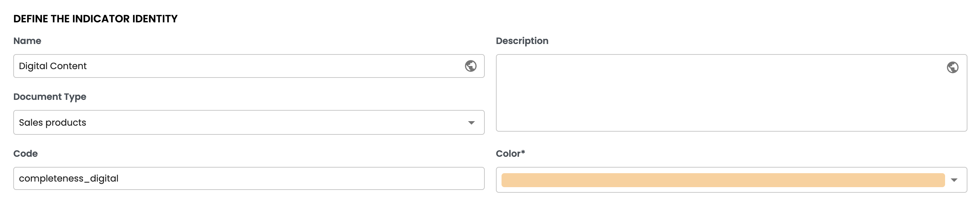Click the 'Description' field label

tap(522, 41)
